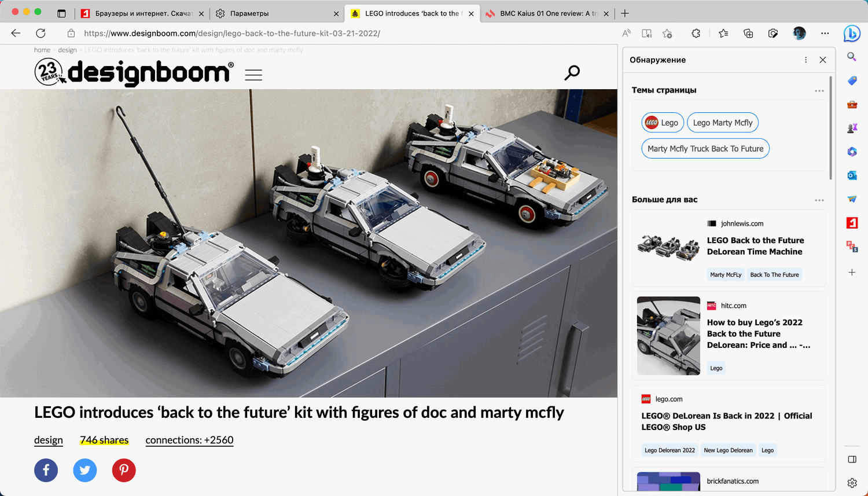
Task: Open the read aloud icon in the address bar
Action: [626, 33]
